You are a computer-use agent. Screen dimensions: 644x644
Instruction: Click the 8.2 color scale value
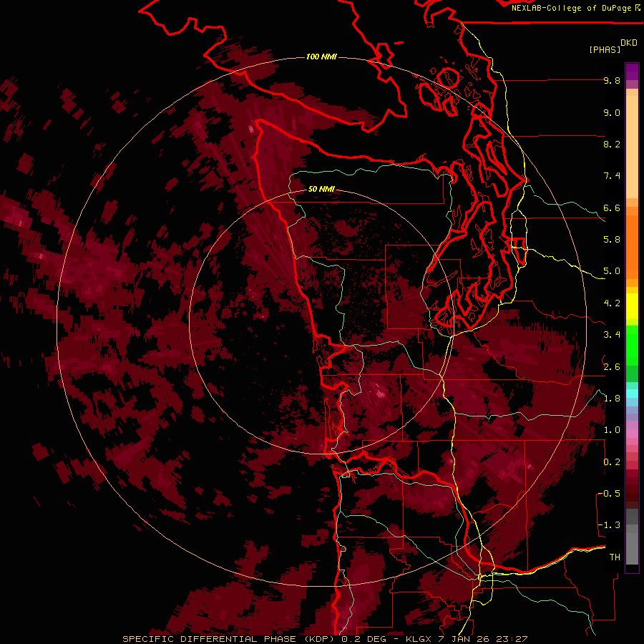(612, 144)
